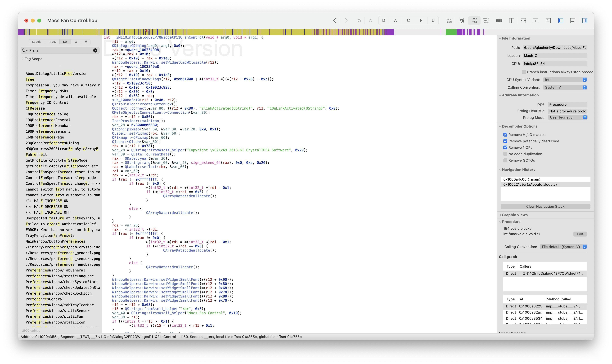This screenshot has height=364, width=612.
Task: Toggle the right inspector panel
Action: click(585, 21)
